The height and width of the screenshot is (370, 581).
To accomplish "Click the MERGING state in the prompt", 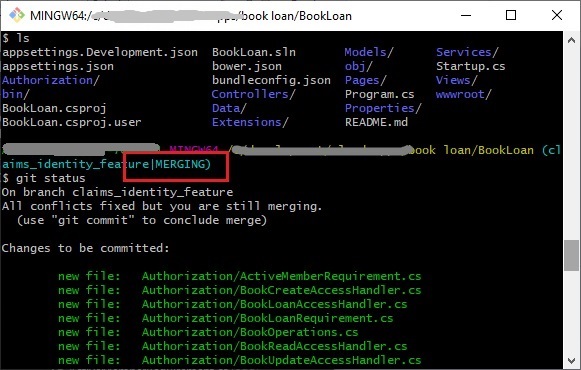I will [181, 164].
